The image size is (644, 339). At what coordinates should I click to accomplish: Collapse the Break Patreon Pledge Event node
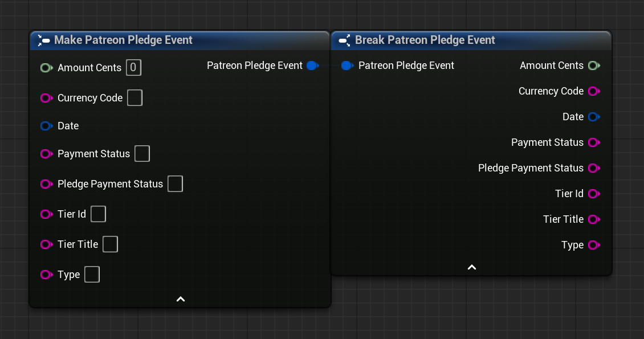coord(471,267)
